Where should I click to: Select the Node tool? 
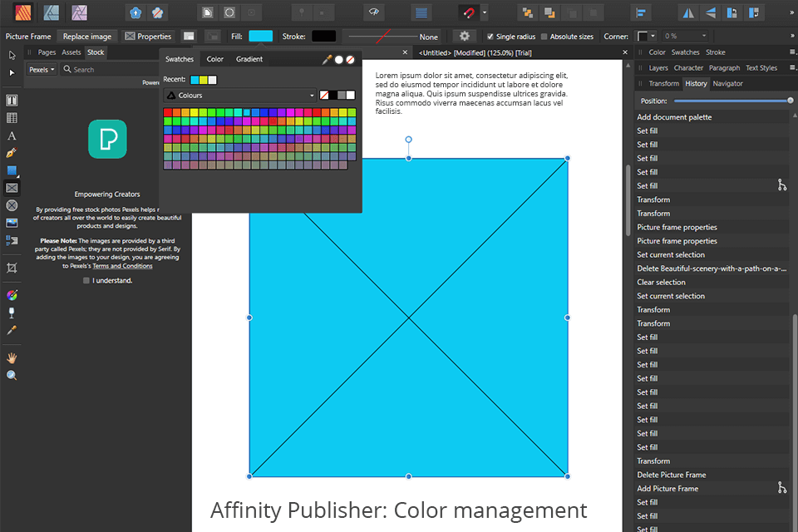12,73
